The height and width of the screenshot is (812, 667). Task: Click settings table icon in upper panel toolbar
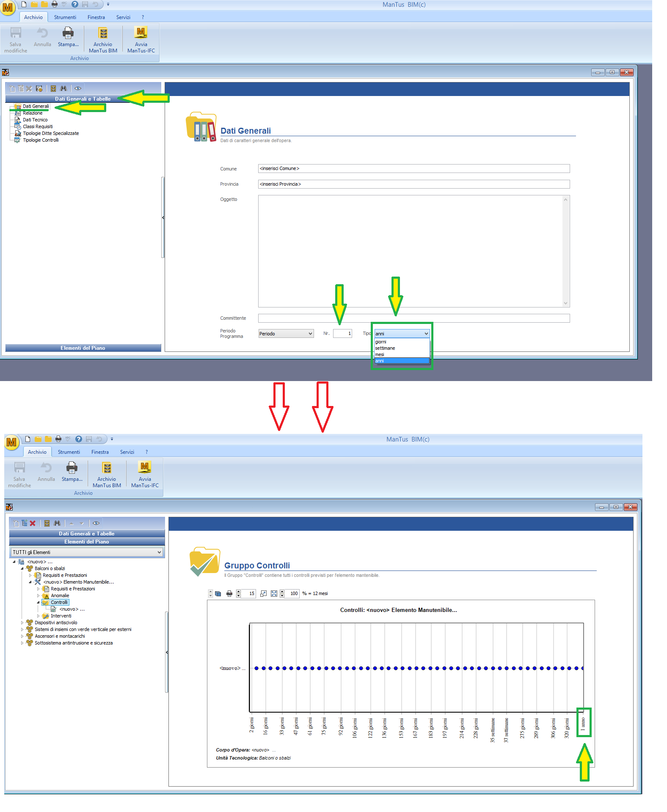39,88
